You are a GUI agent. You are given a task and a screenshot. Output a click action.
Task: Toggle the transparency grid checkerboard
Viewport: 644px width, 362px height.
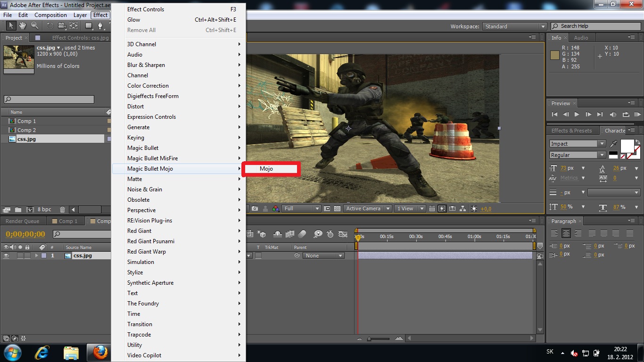pos(337,208)
